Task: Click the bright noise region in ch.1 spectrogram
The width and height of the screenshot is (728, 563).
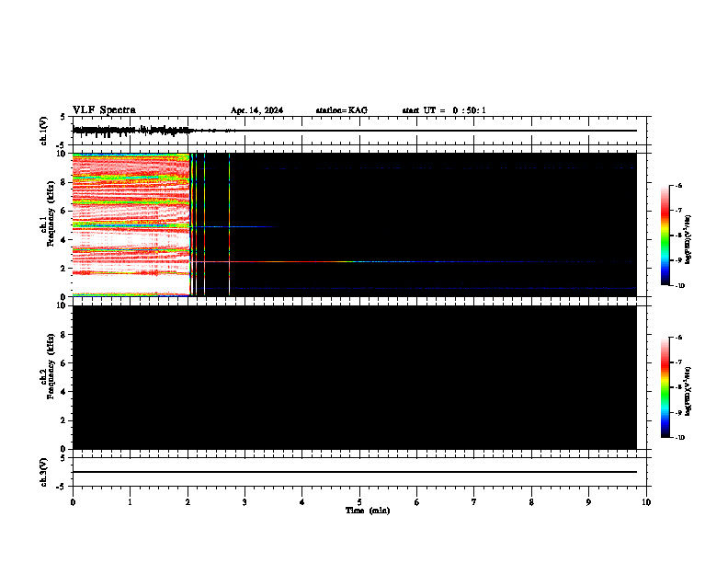Action: point(131,224)
